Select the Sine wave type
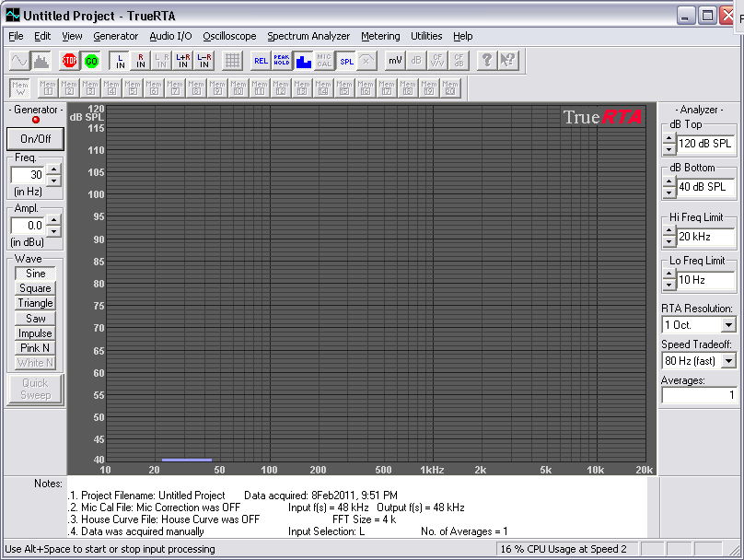Viewport: 744px width, 560px height. click(36, 274)
